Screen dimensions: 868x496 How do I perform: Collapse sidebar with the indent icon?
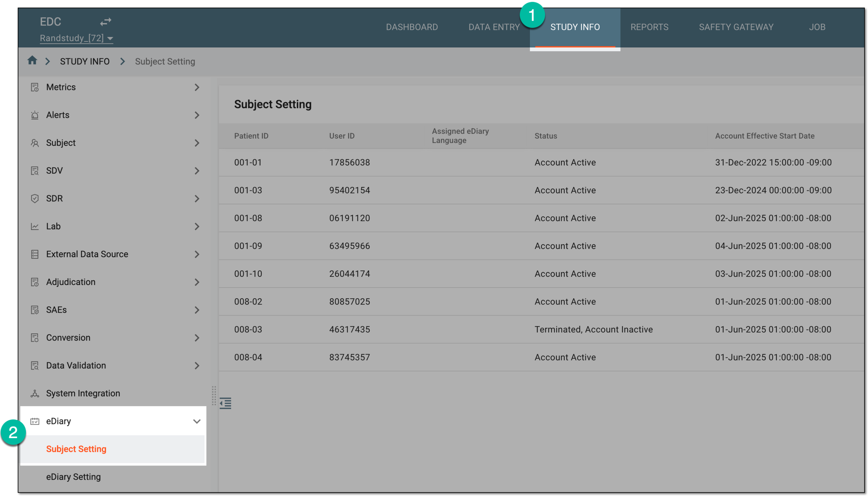coord(225,403)
